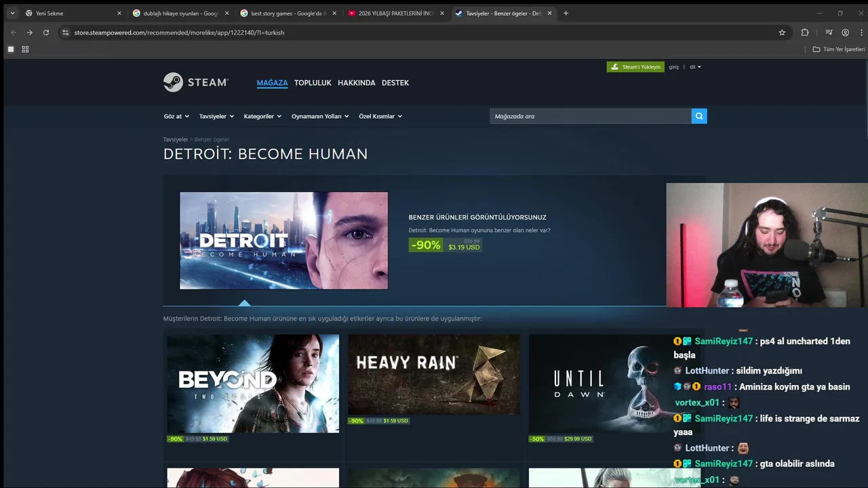The image size is (868, 488).
Task: Click Tavsiyeler breadcrumb link
Action: 176,140
